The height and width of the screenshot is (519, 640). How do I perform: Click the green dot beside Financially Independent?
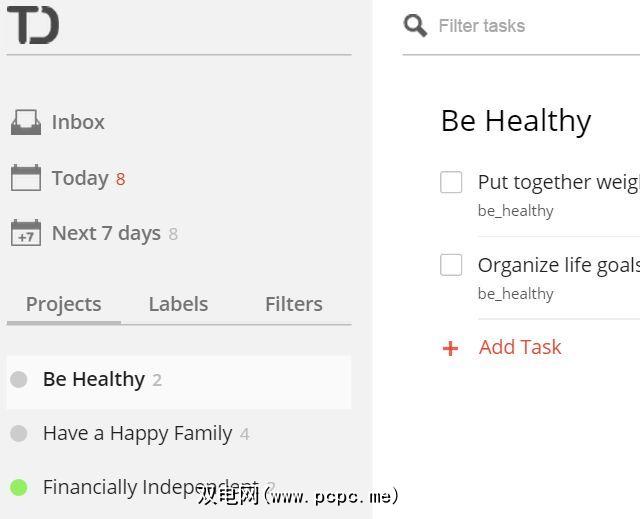(18, 488)
